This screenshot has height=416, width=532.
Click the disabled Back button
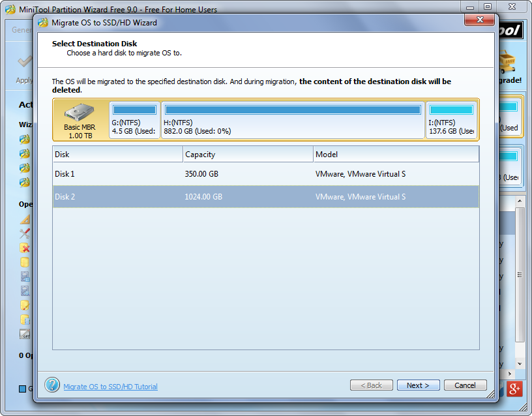click(371, 385)
